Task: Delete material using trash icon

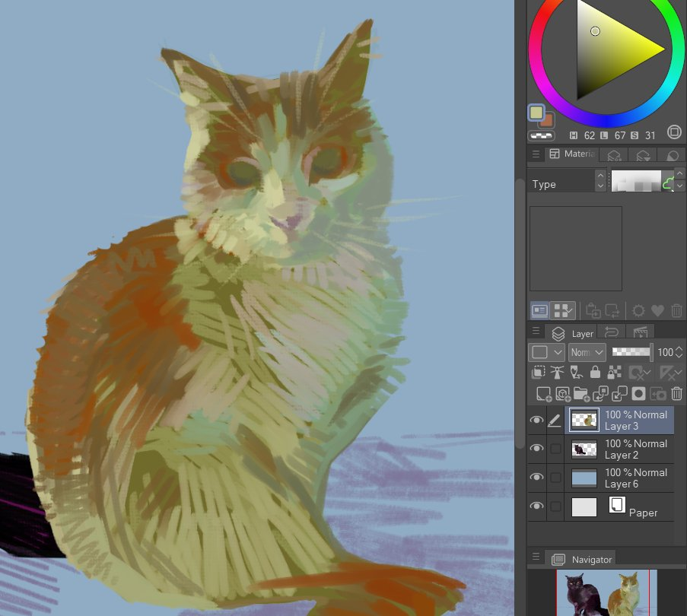Action: 676,311
